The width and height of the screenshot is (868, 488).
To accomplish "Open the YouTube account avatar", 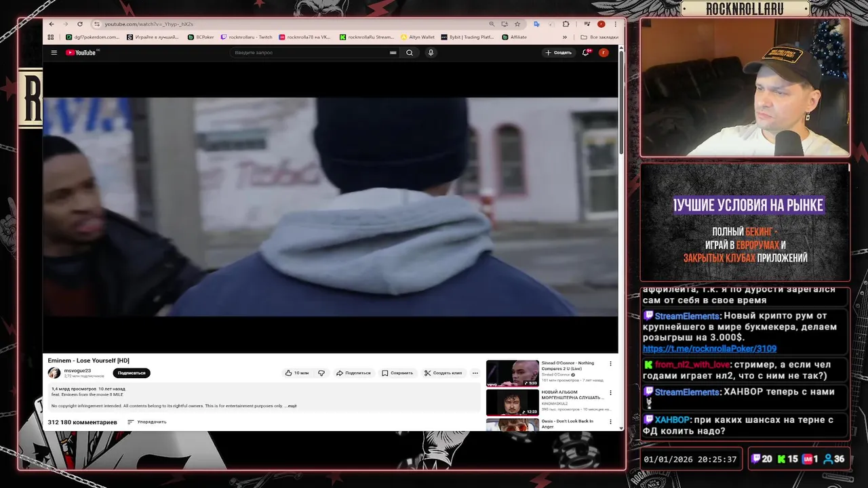I will point(603,52).
